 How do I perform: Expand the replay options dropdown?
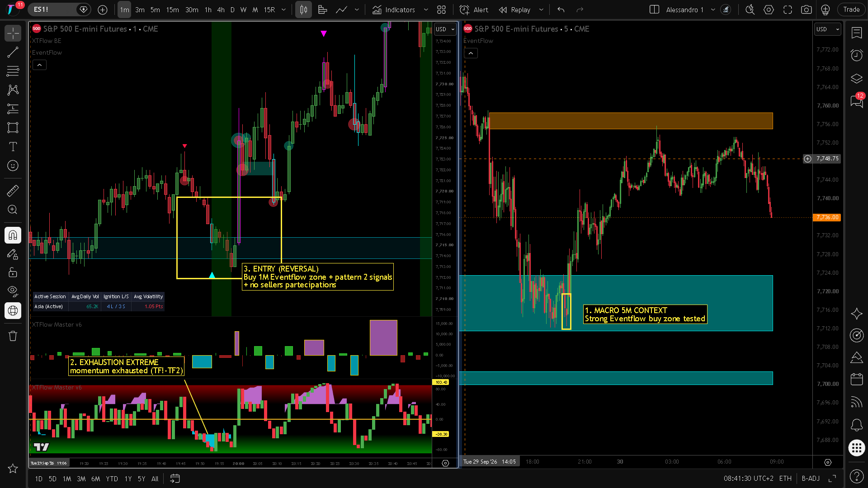(541, 9)
